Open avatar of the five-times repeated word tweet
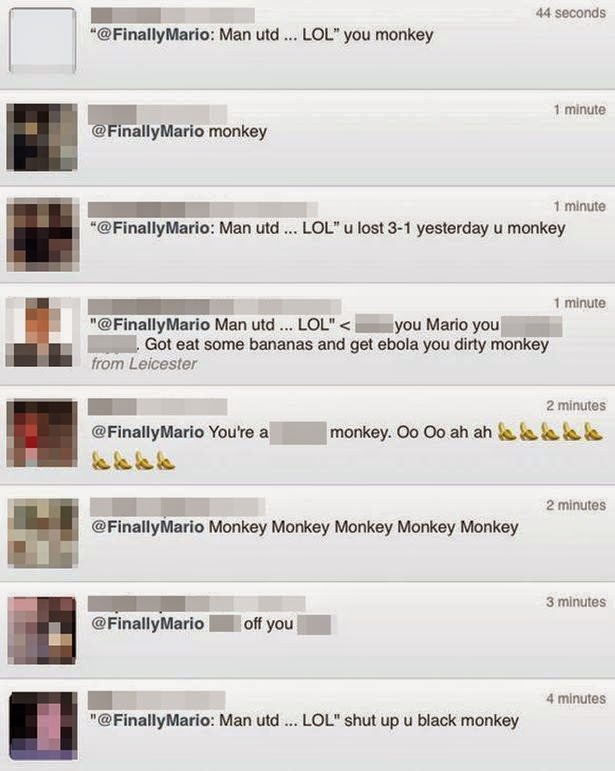This screenshot has width=615, height=771. 43,533
